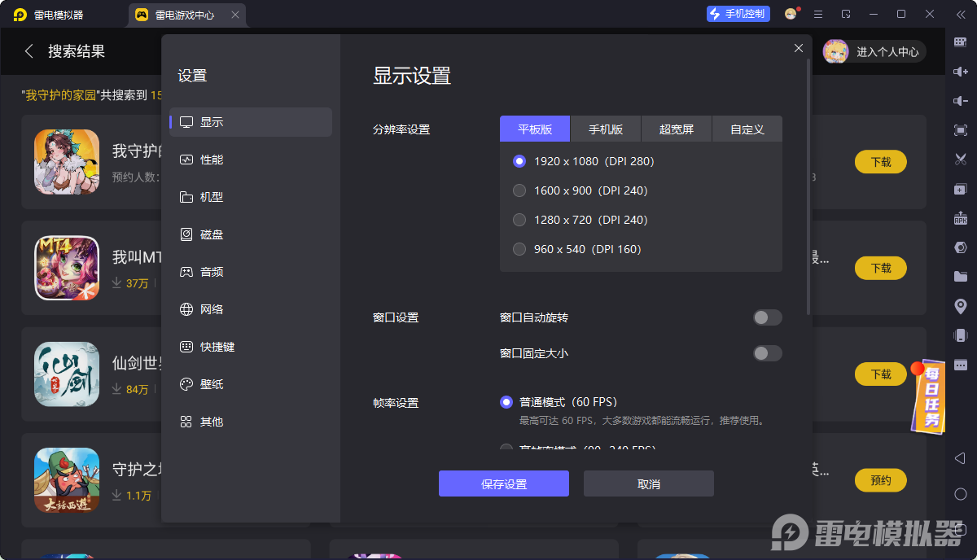Open the 壁纸 settings section
The image size is (977, 560).
[251, 384]
